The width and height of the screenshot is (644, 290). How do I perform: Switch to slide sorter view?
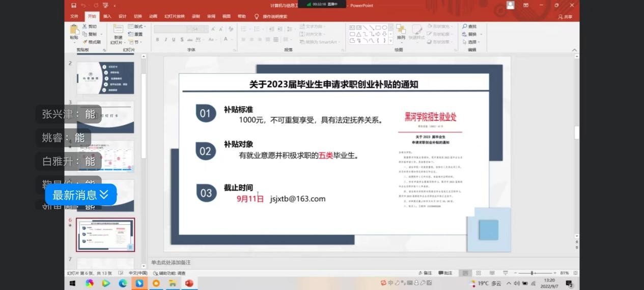[x=478, y=273]
